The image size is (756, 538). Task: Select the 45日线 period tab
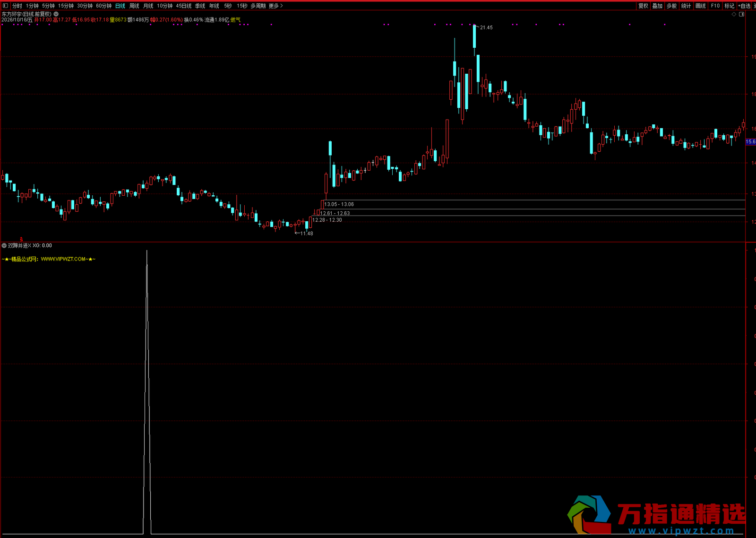click(x=184, y=6)
